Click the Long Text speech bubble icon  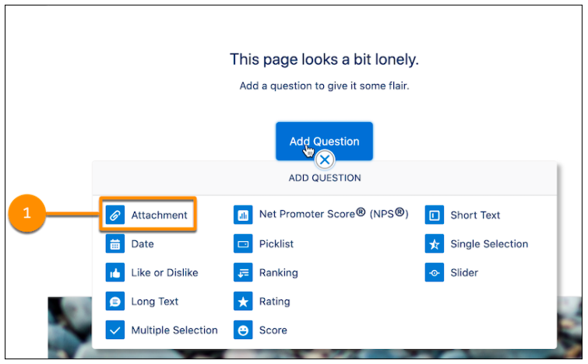115,302
